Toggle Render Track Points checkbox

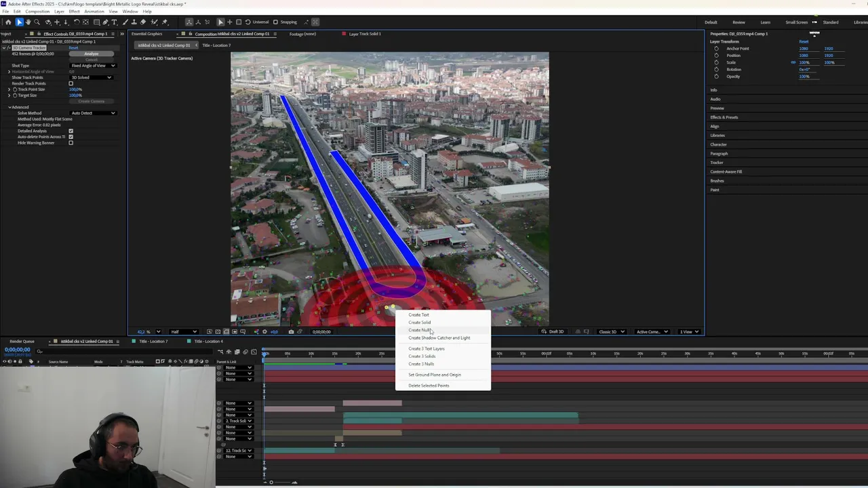click(x=71, y=83)
